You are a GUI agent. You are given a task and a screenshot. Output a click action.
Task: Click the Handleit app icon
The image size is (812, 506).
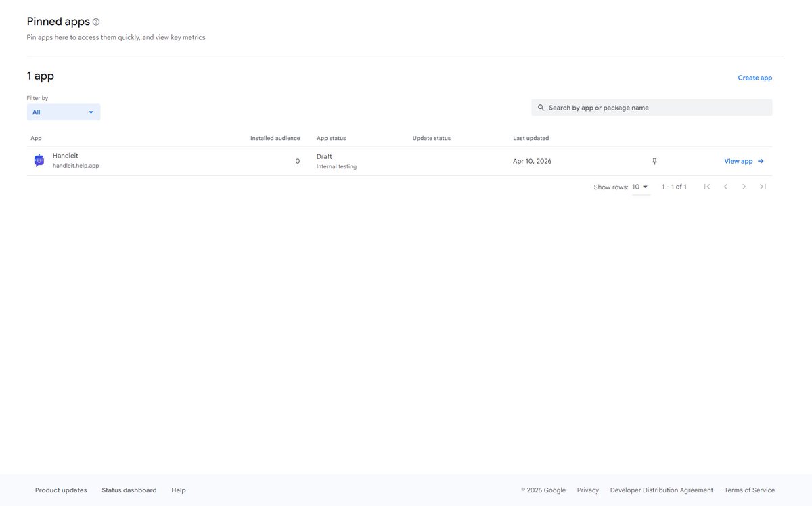click(x=39, y=160)
